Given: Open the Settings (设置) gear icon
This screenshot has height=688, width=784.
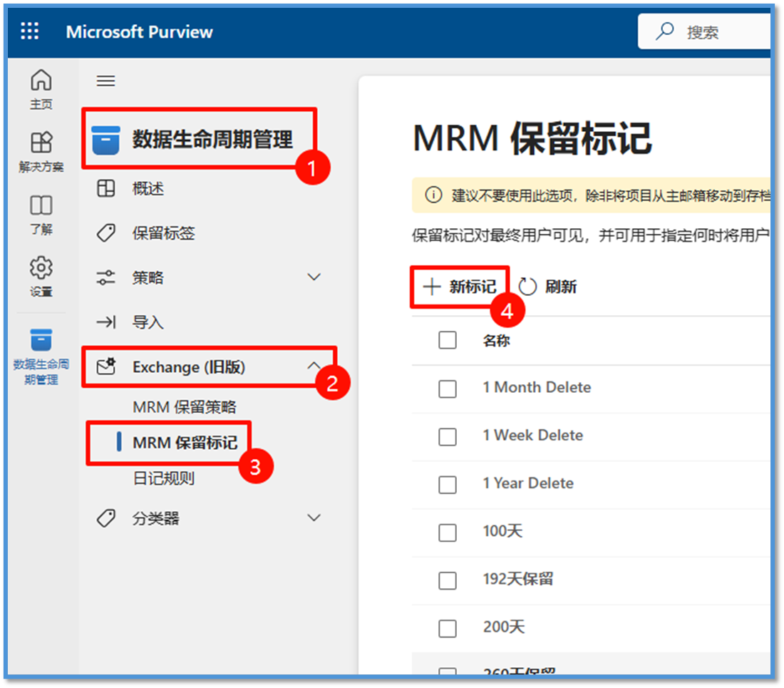Looking at the screenshot, I should point(41,267).
